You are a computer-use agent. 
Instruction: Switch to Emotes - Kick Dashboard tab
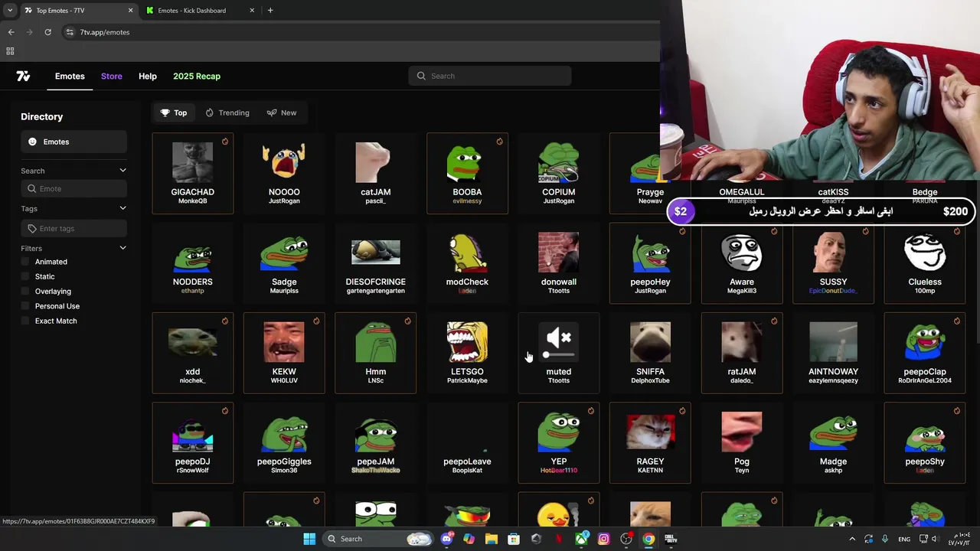(x=199, y=11)
